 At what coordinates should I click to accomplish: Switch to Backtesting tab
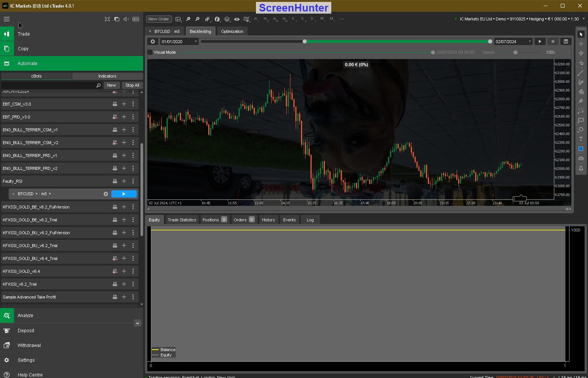click(200, 31)
